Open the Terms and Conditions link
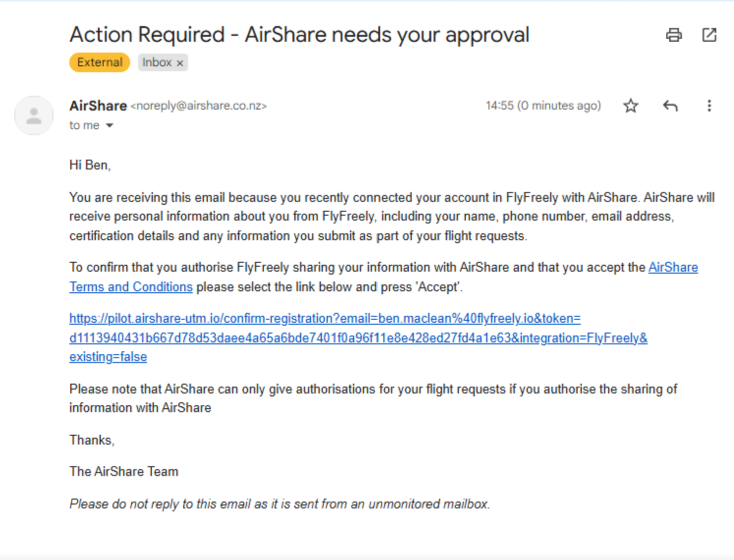Image resolution: width=734 pixels, height=560 pixels. click(131, 287)
